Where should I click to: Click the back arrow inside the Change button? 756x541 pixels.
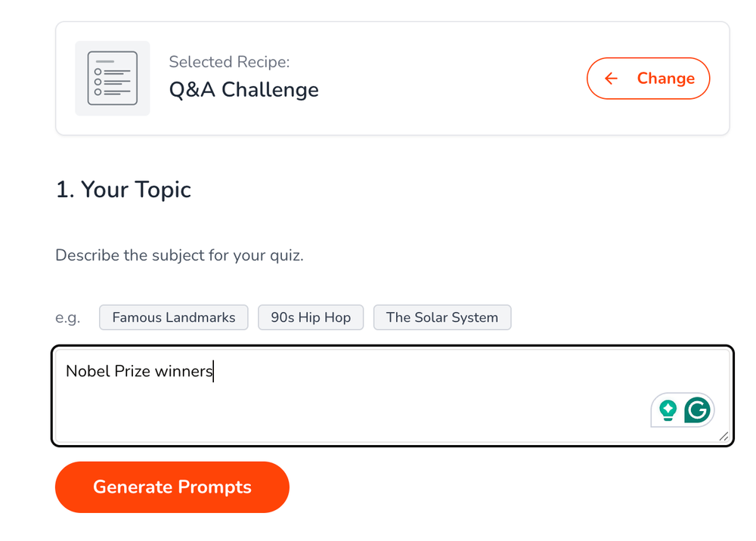611,78
